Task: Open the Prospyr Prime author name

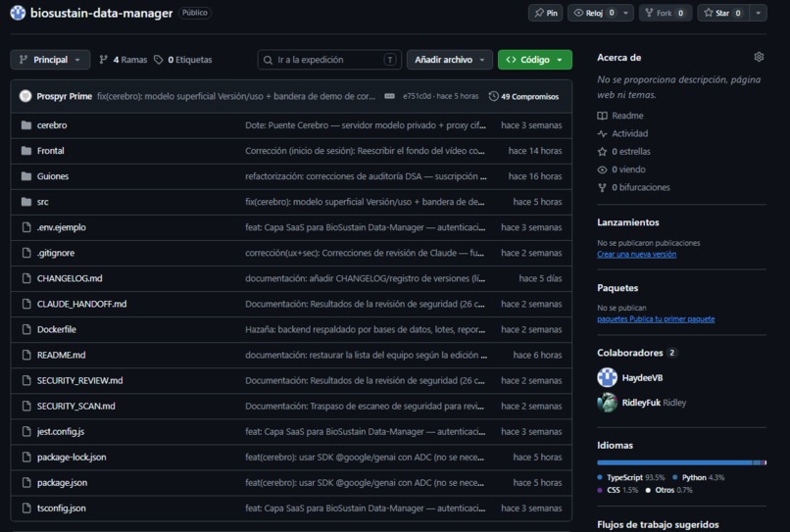Action: click(64, 96)
